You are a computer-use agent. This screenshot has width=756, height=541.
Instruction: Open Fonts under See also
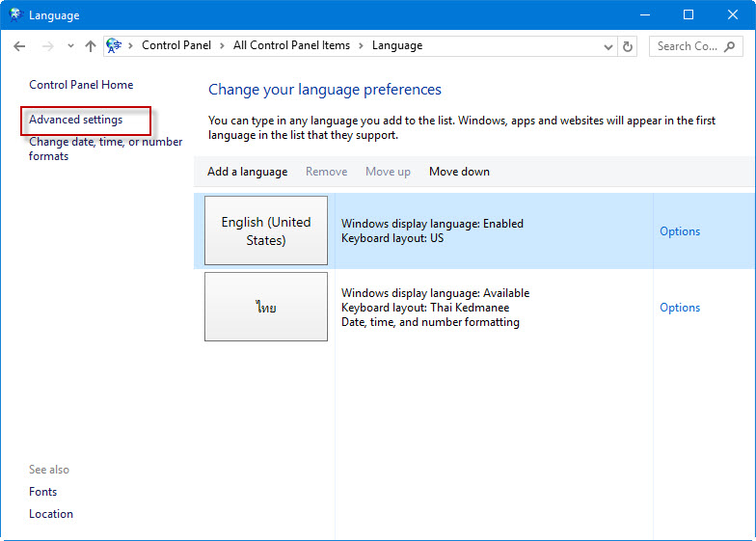[42, 492]
